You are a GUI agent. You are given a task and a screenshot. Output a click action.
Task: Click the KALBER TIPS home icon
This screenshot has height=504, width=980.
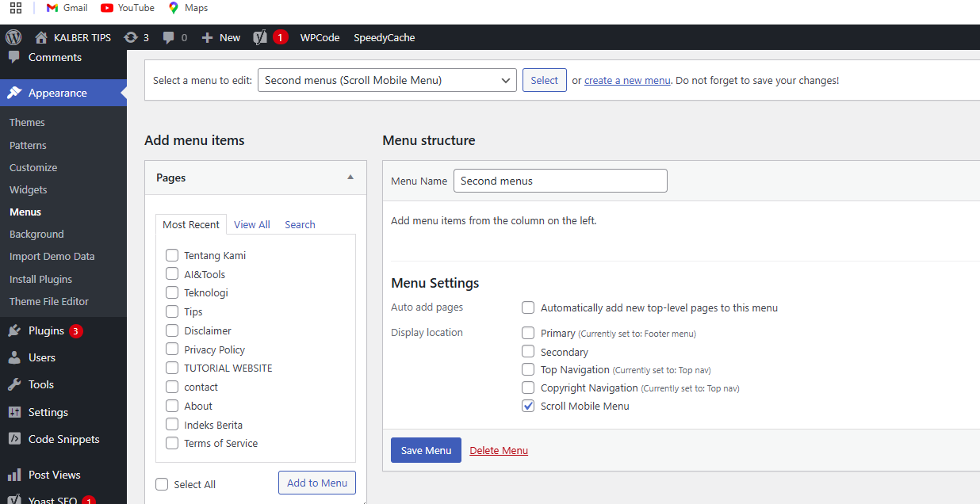42,37
